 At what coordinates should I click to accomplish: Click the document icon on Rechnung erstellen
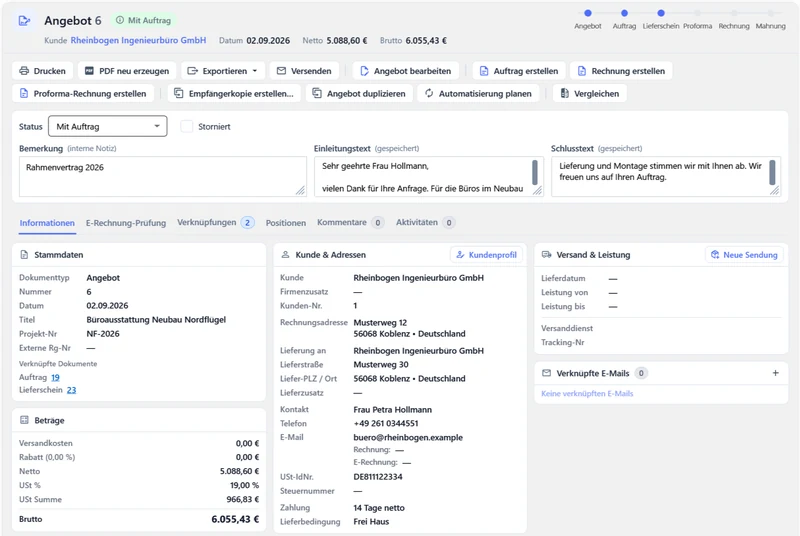tap(582, 71)
